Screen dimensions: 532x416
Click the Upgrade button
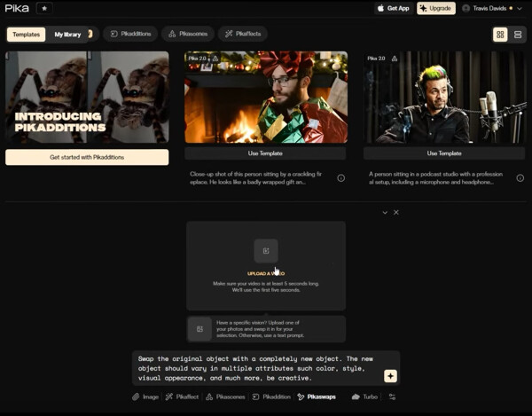point(436,8)
